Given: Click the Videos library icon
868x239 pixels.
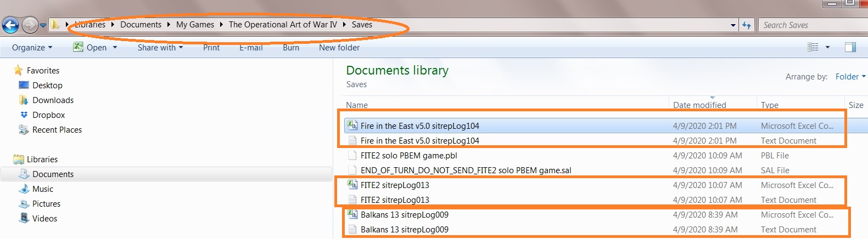Looking at the screenshot, I should [24, 218].
